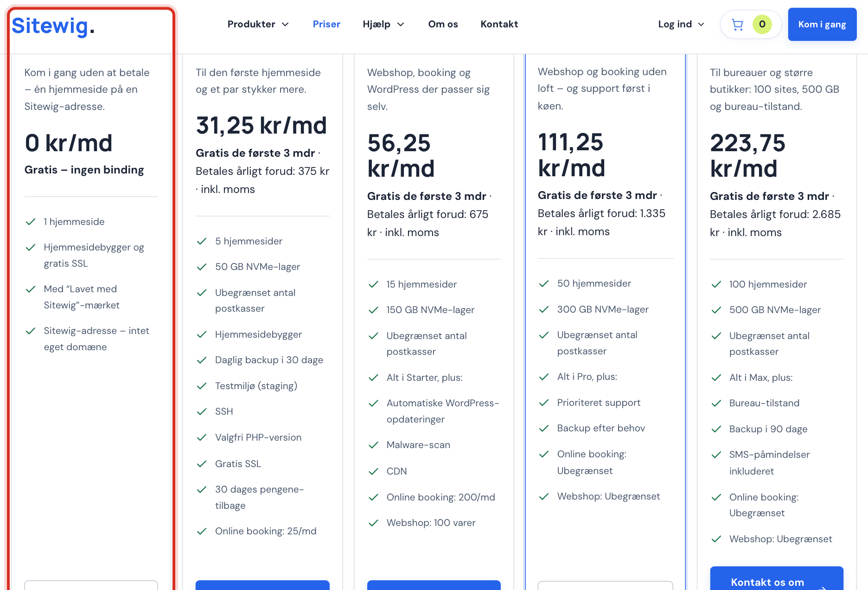
Task: Click the Valgfri PHP-version feature text
Action: coord(258,437)
